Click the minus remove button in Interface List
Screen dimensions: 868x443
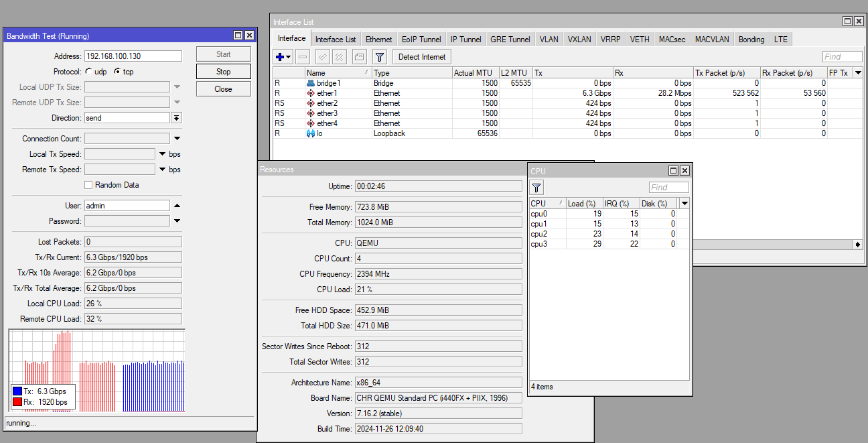coord(303,57)
